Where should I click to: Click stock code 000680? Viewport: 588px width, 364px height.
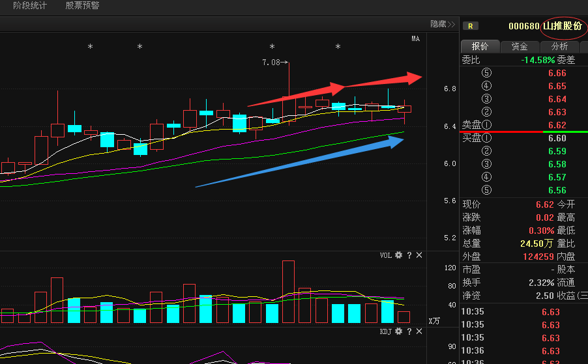point(523,26)
